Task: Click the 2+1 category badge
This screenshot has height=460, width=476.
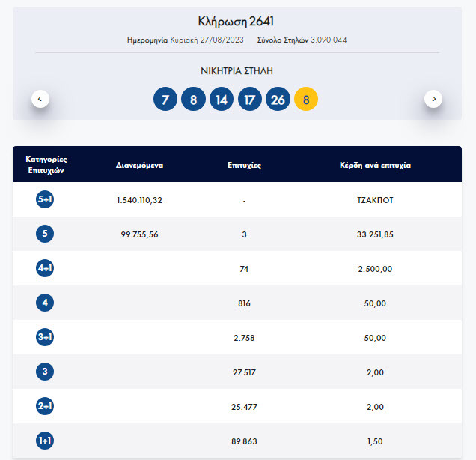Action: tap(45, 407)
